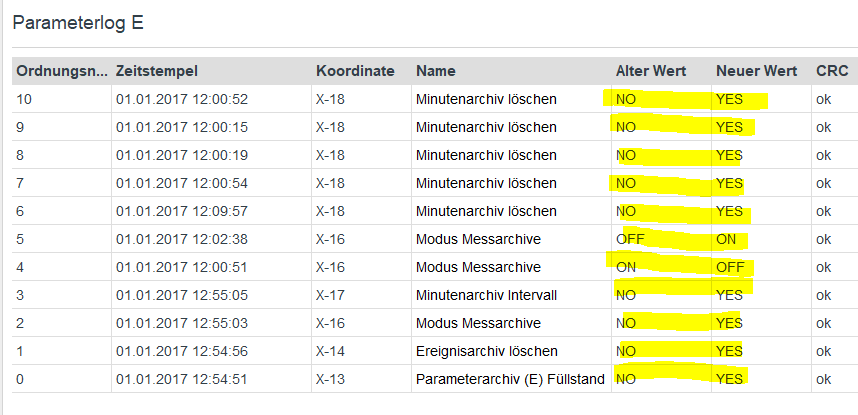Click the Minutenarchiv Intervall name cell

(x=486, y=295)
